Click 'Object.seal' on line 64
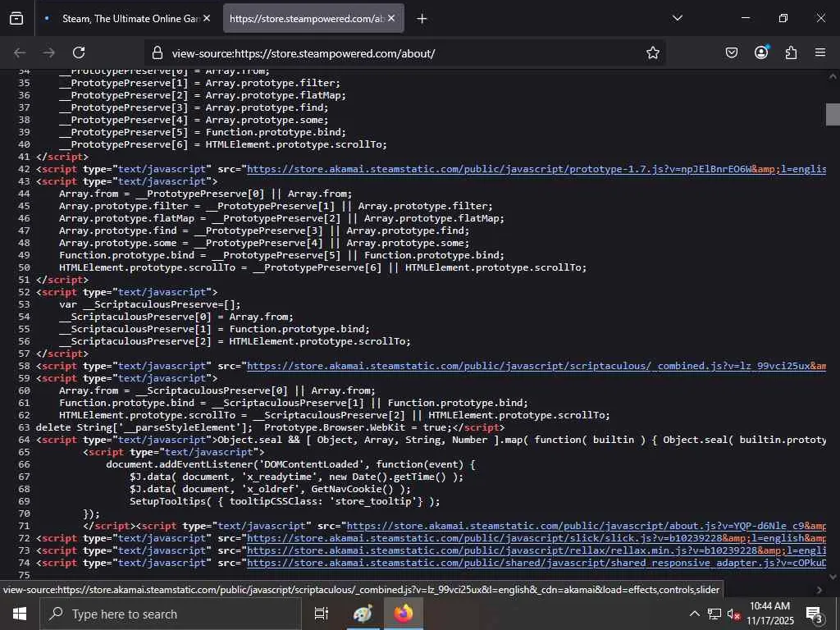 click(x=249, y=440)
